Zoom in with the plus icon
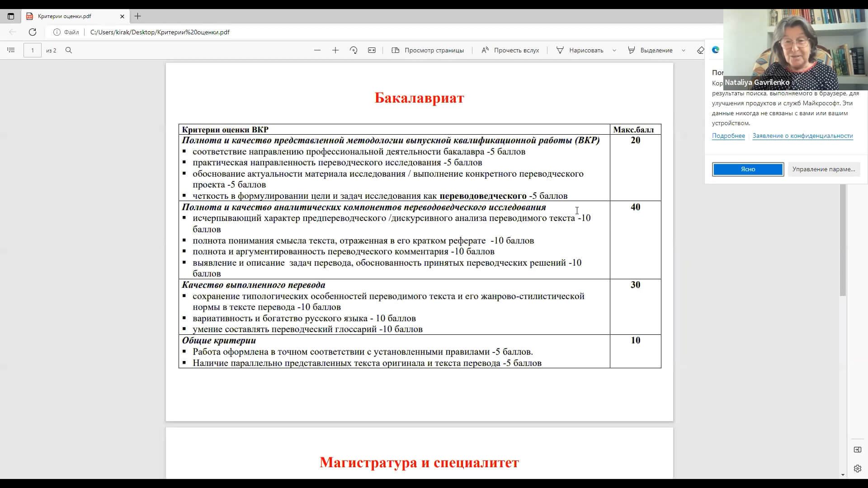Screen dimensions: 868x488 pos(335,50)
